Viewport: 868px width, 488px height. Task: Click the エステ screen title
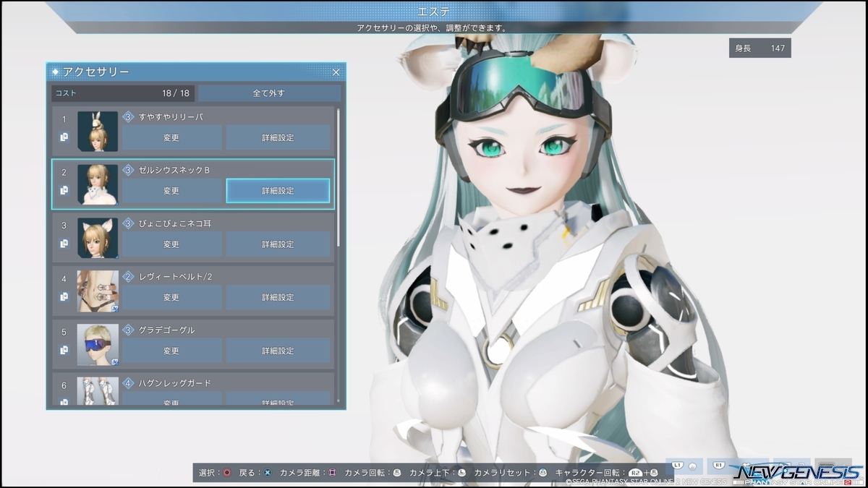(434, 11)
